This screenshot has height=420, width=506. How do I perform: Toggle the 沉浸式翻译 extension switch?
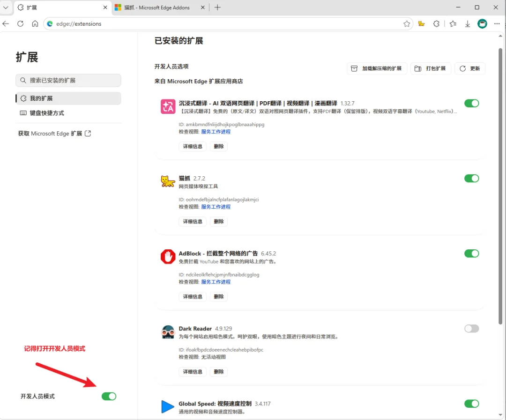471,103
